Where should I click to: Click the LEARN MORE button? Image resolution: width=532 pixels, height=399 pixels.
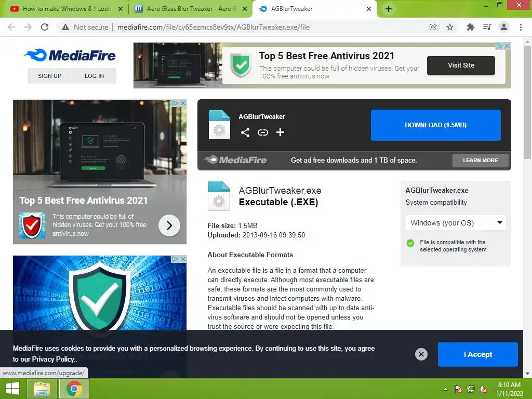(481, 160)
